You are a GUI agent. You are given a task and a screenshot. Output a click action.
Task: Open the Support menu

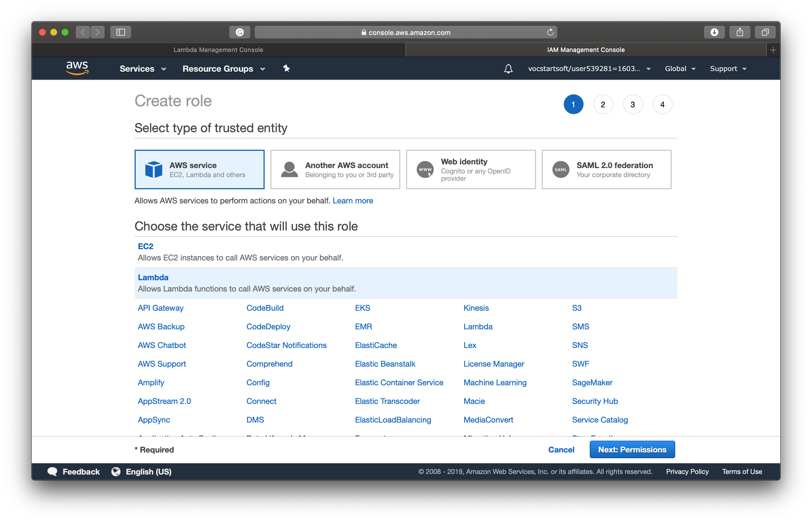tap(728, 69)
